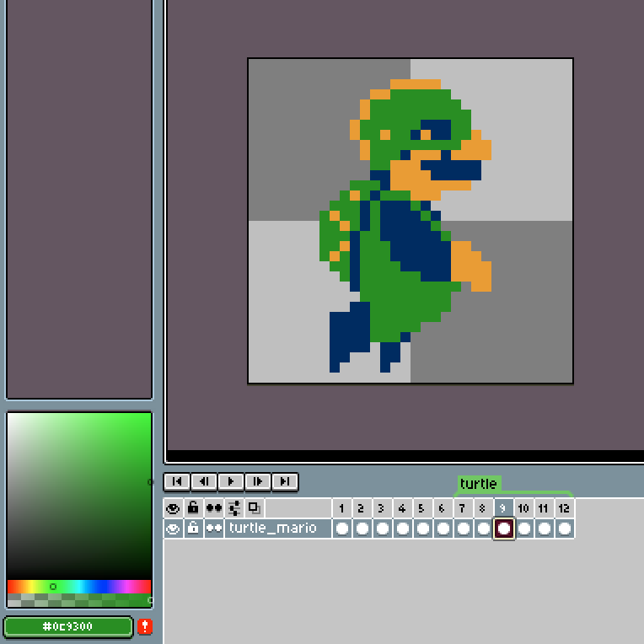This screenshot has height=644, width=644.
Task: Select frame 11 header
Action: point(544,508)
